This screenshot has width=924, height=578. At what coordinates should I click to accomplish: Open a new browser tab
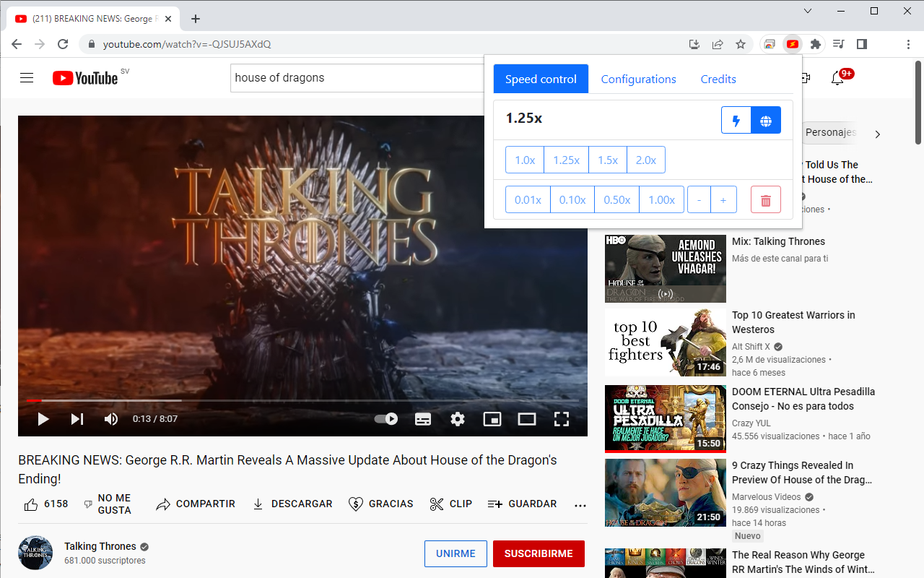pyautogui.click(x=196, y=19)
